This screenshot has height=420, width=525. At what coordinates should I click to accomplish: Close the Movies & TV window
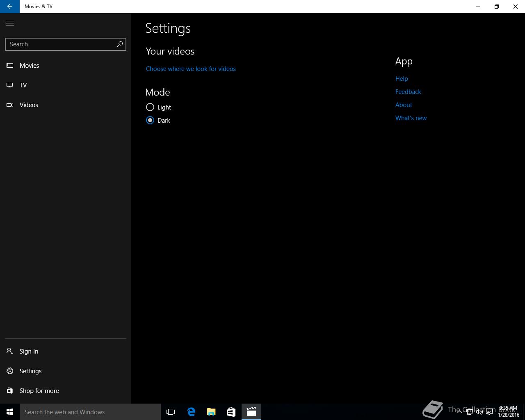(x=516, y=7)
